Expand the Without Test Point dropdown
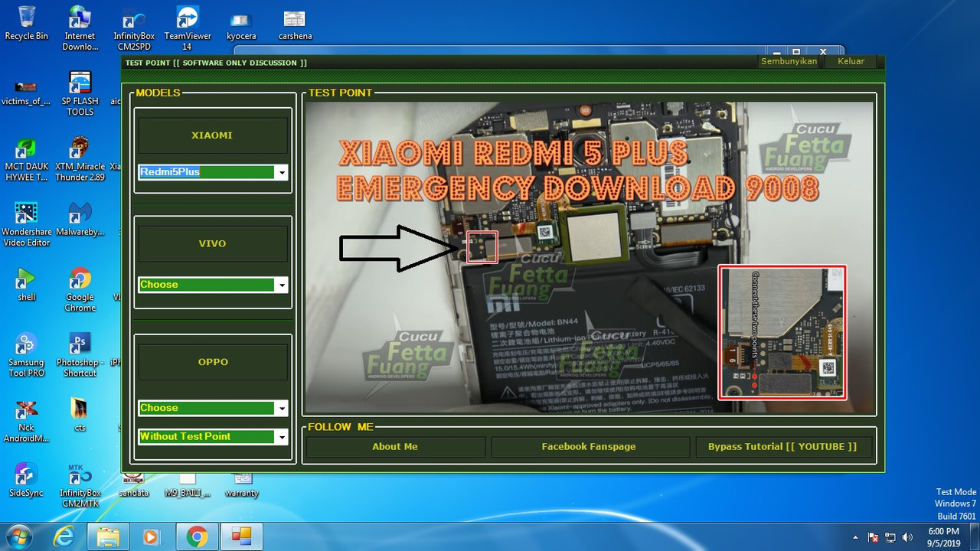This screenshot has width=980, height=551. (282, 437)
